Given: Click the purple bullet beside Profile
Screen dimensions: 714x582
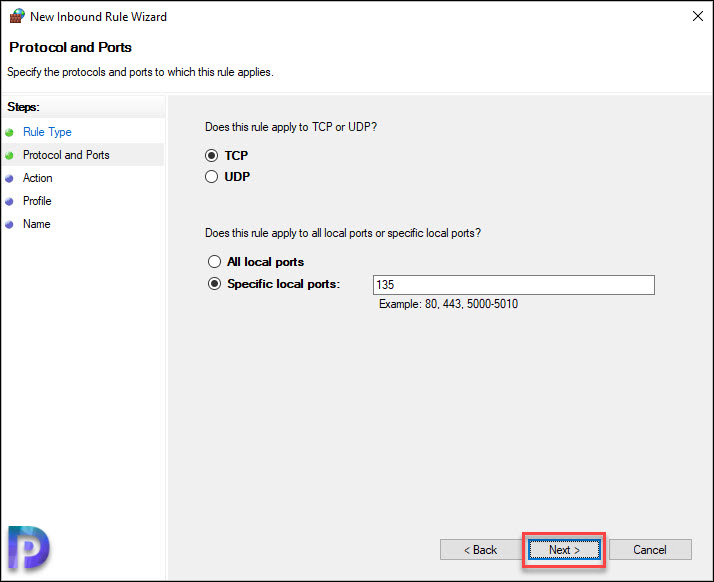Looking at the screenshot, I should click(9, 201).
